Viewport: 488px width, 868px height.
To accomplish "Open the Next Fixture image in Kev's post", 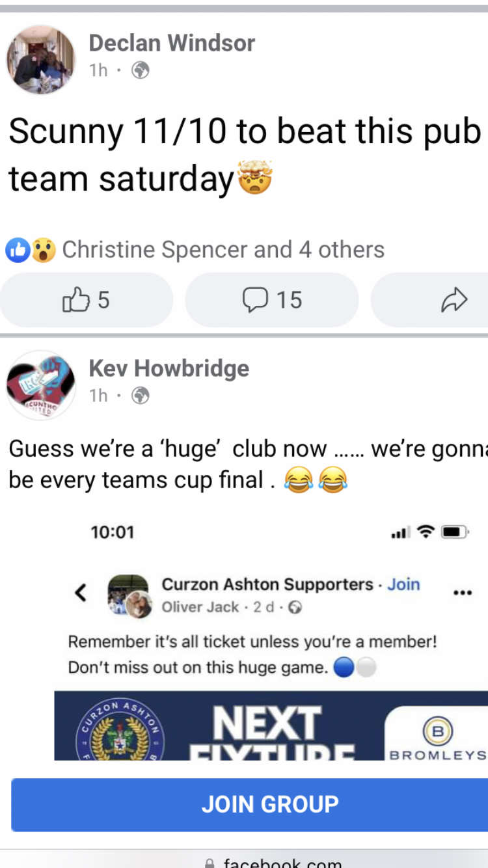I will coord(271,726).
